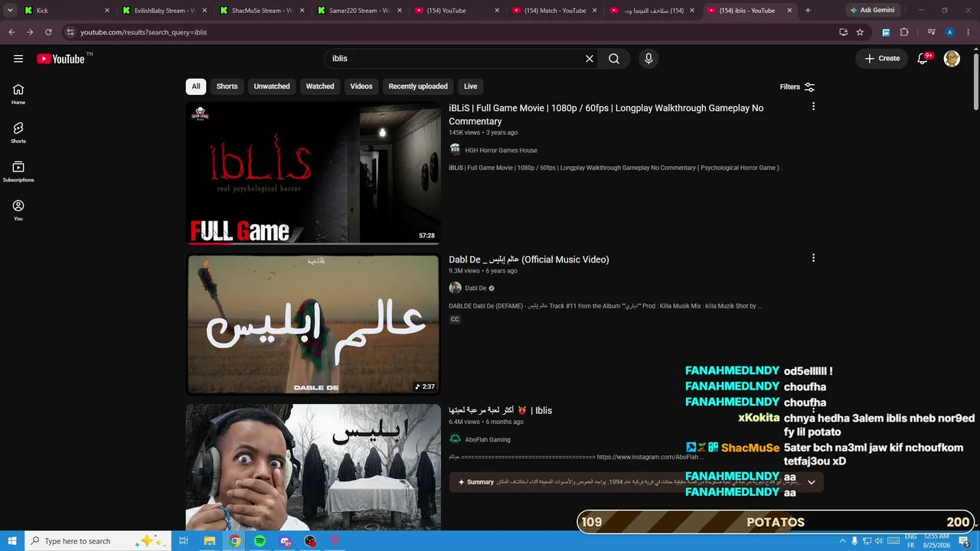Viewport: 980px width, 551px height.
Task: Open the YouTube account avatar menu
Action: pos(952,59)
